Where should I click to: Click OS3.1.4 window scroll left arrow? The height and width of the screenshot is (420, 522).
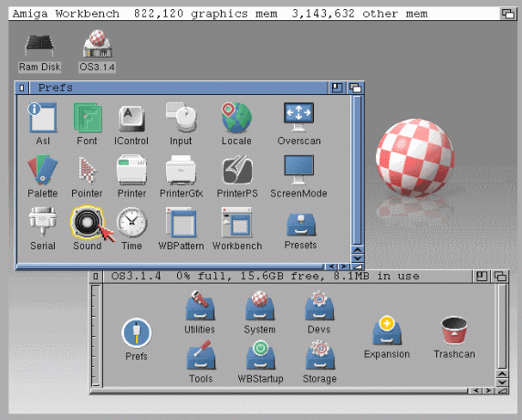tap(476, 391)
